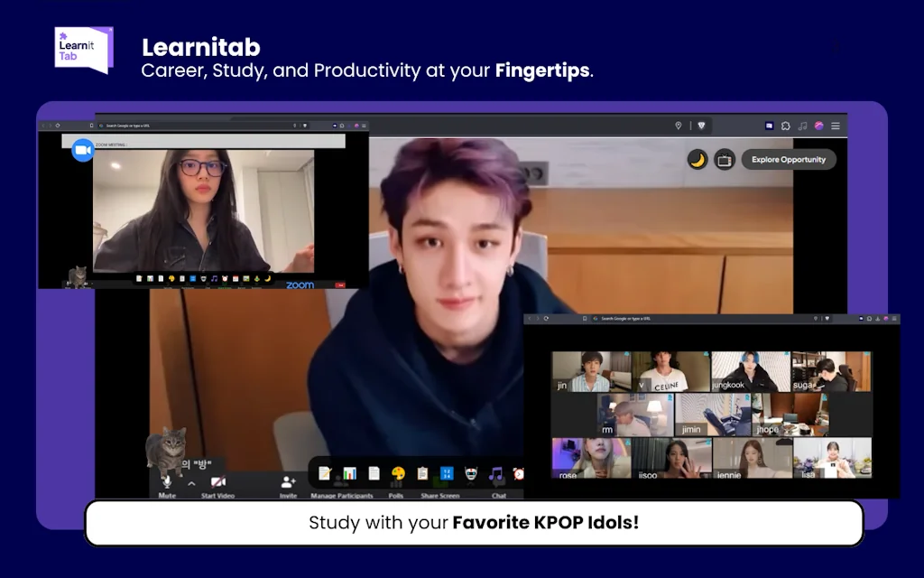Expand the audio options arrow beside Mute

(x=191, y=484)
